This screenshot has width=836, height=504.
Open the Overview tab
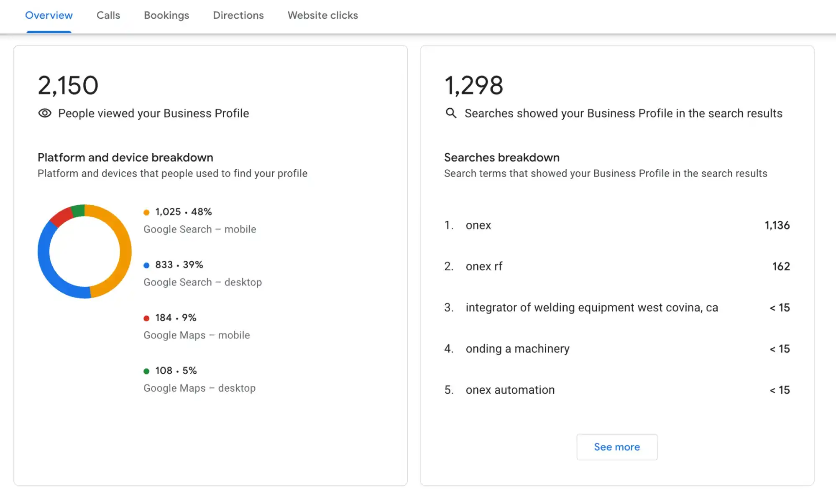point(49,15)
